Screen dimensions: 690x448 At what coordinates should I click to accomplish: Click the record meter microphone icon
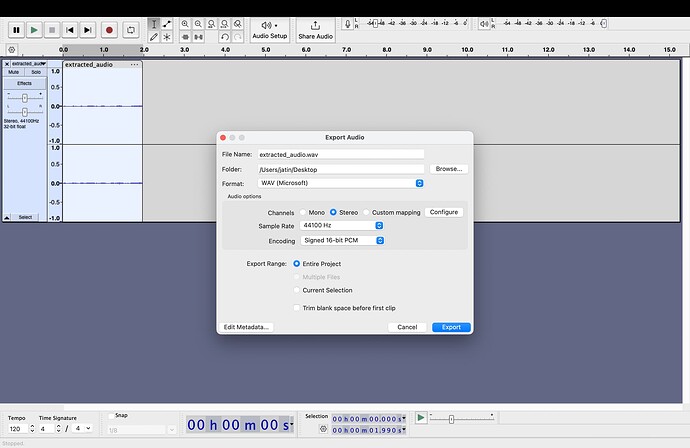click(x=348, y=24)
